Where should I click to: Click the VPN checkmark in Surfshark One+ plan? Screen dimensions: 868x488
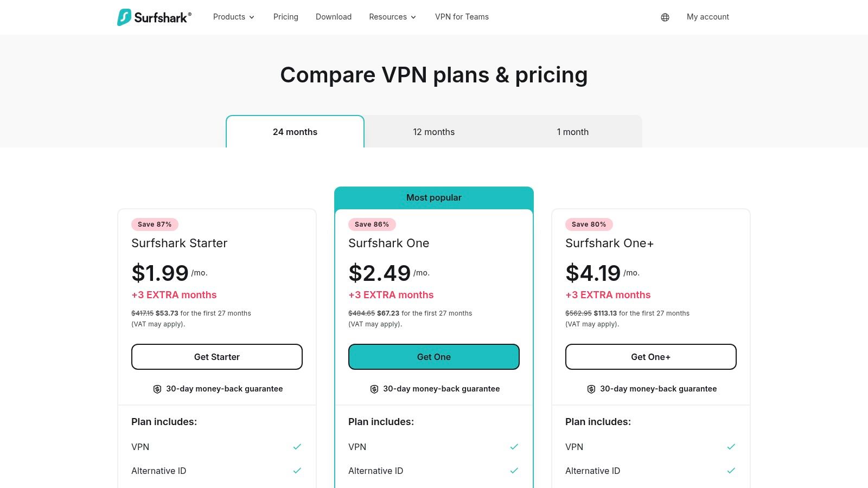coord(731,447)
